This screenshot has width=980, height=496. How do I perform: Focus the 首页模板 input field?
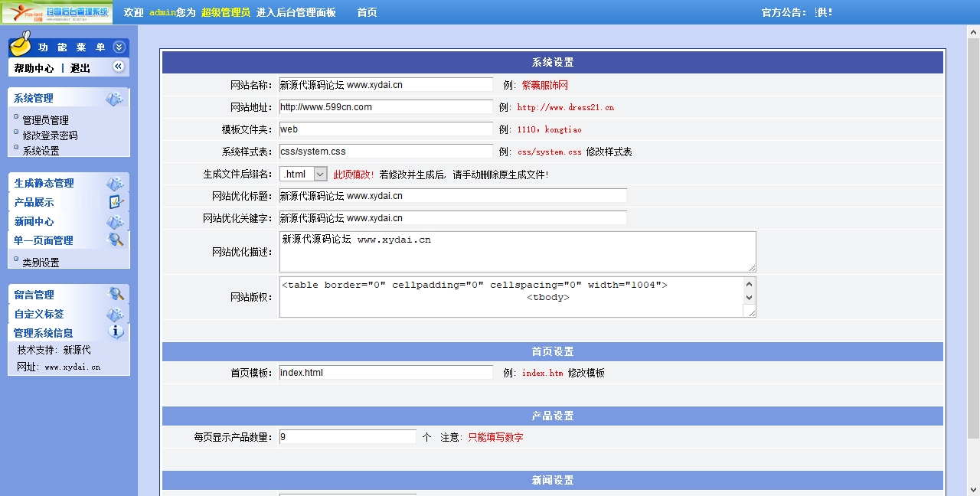pyautogui.click(x=386, y=373)
